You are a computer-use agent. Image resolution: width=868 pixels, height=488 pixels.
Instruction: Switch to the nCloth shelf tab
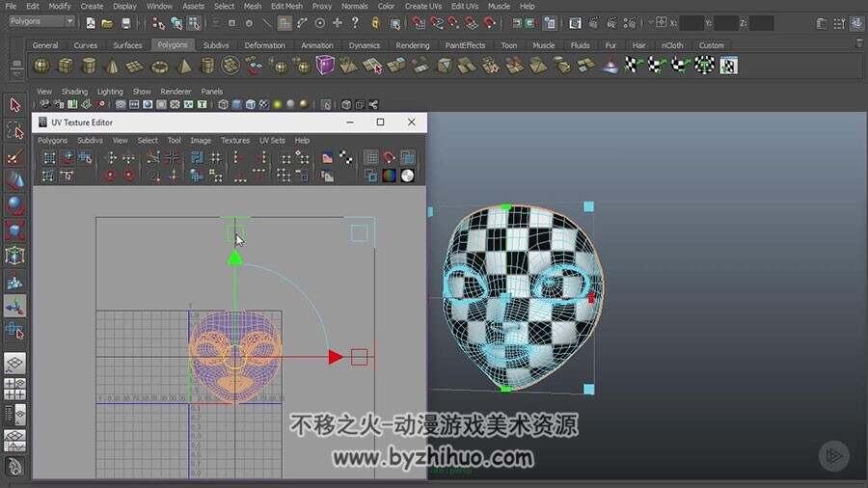point(672,45)
